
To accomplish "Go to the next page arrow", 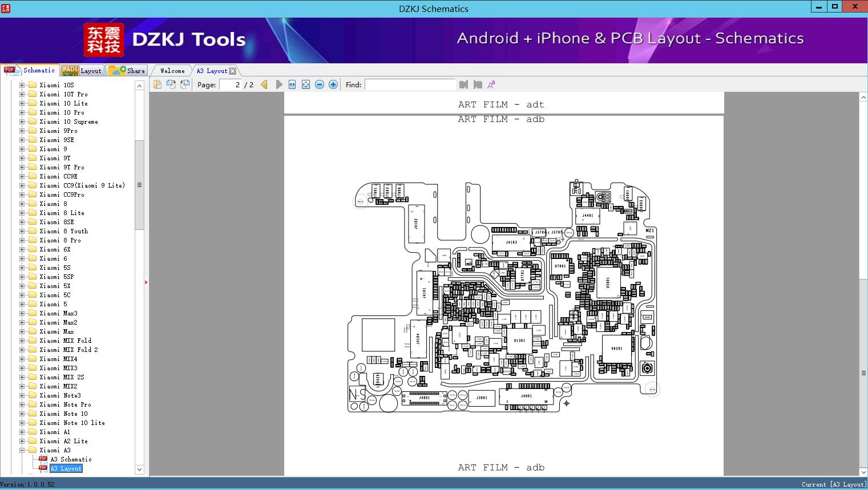I will [x=278, y=84].
